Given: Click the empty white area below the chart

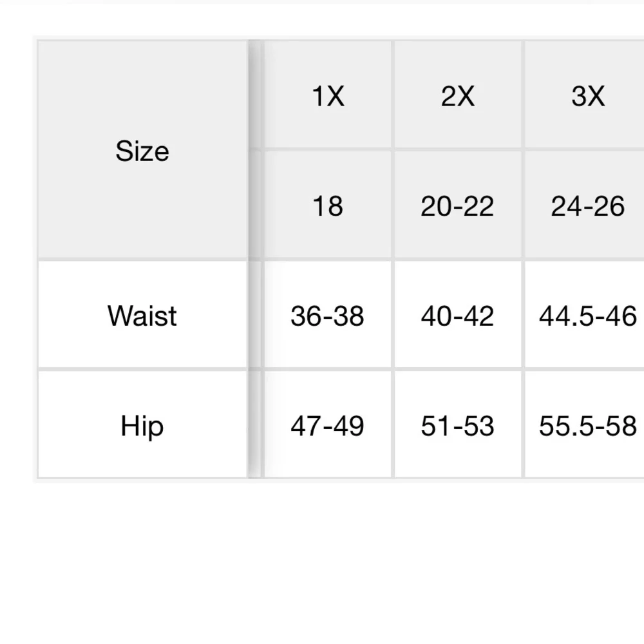Looking at the screenshot, I should (x=322, y=560).
